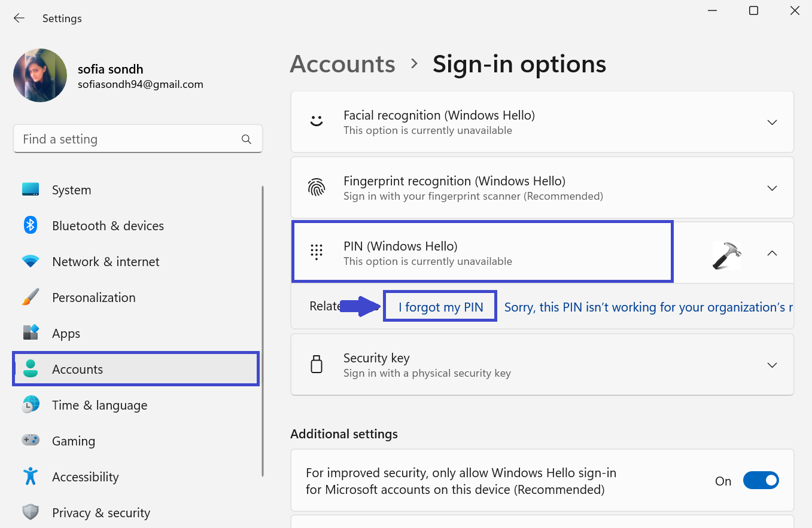Open Time & language settings
The image size is (812, 528).
click(99, 405)
